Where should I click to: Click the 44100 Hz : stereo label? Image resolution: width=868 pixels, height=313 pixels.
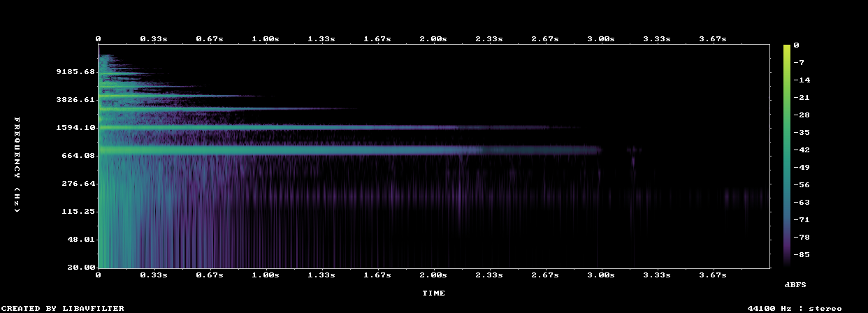tap(795, 308)
